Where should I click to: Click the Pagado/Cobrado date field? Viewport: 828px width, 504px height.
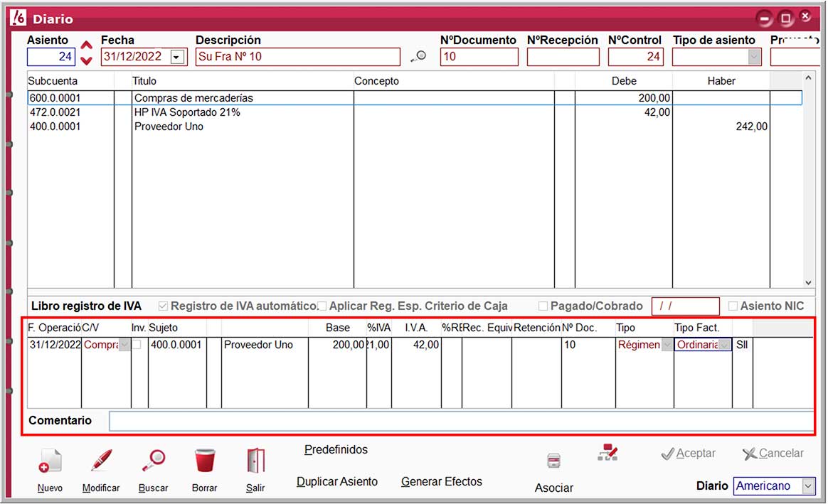(686, 306)
